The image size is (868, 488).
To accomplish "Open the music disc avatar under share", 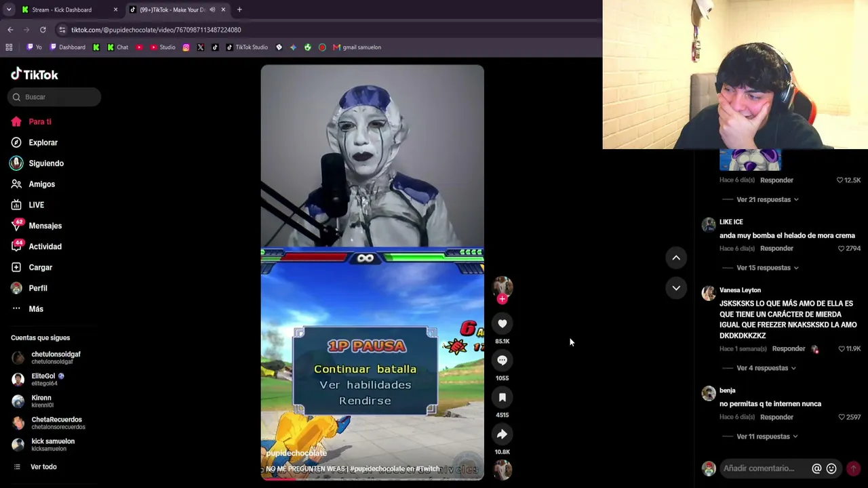I will [x=502, y=469].
